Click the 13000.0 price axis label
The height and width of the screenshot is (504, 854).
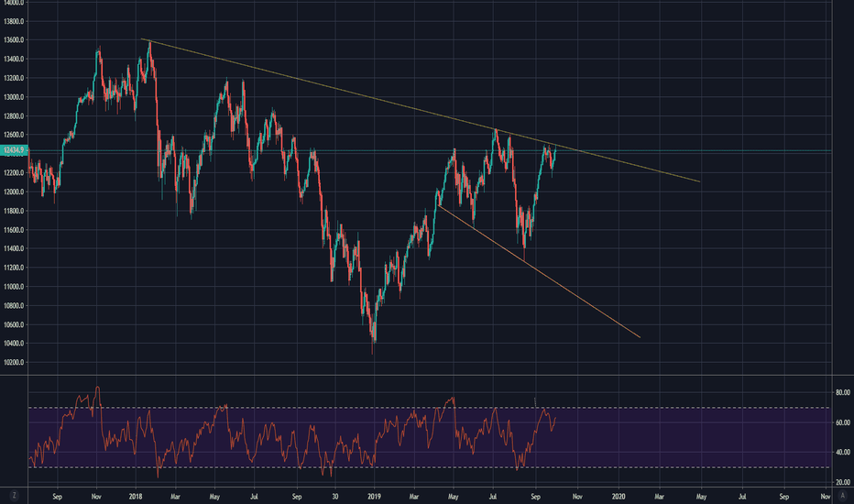[x=14, y=97]
